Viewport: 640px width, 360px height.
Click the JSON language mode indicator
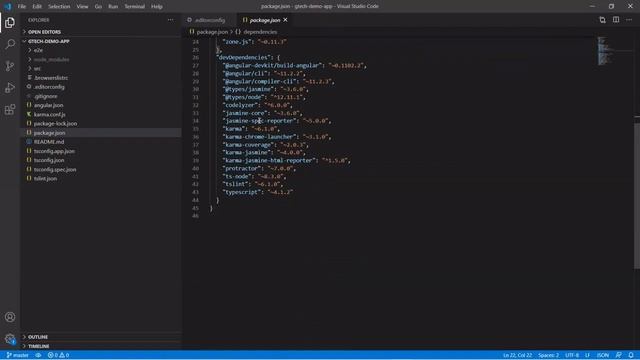[x=603, y=355]
